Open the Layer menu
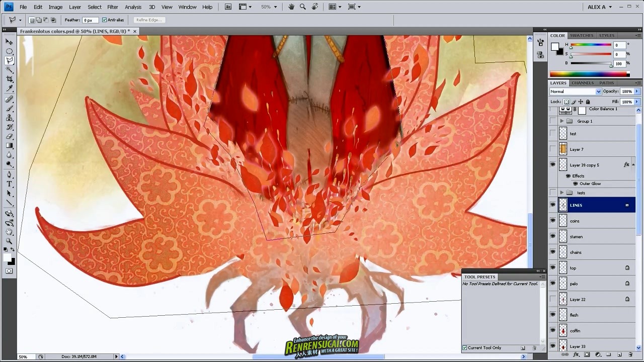The image size is (644, 362). point(75,7)
